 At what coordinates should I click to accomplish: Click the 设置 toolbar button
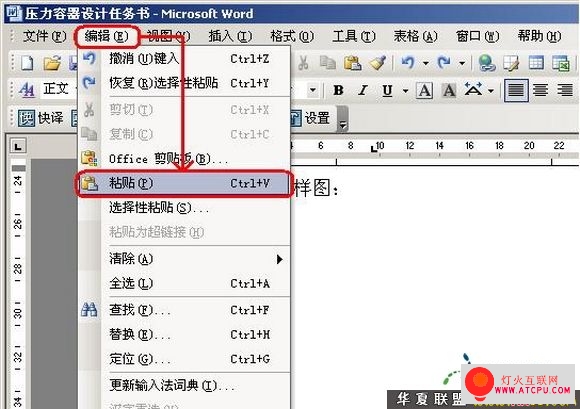point(310,118)
